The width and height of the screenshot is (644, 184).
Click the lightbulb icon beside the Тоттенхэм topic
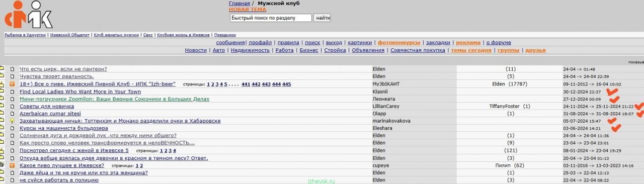pos(13,121)
